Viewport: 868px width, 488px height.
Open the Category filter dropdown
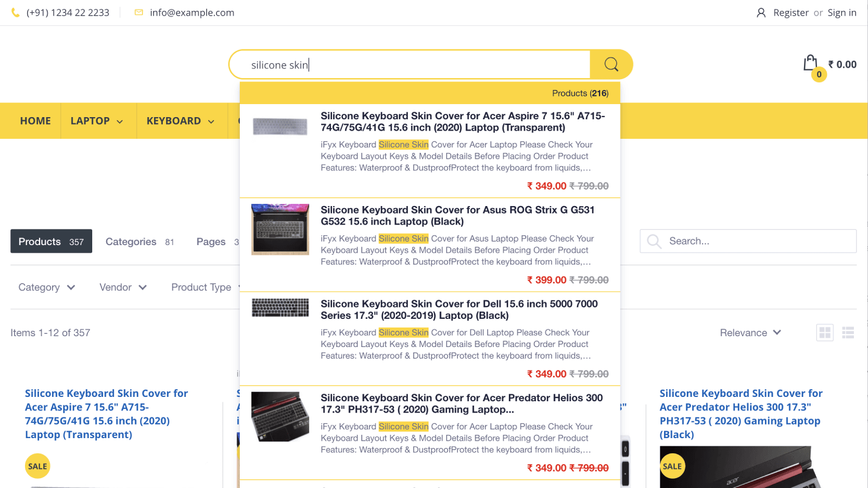[46, 287]
